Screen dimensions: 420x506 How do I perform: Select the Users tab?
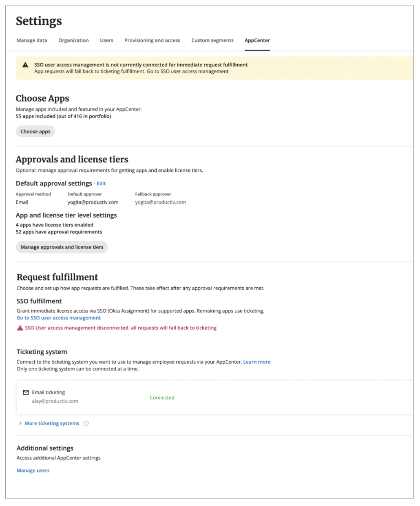click(x=106, y=40)
